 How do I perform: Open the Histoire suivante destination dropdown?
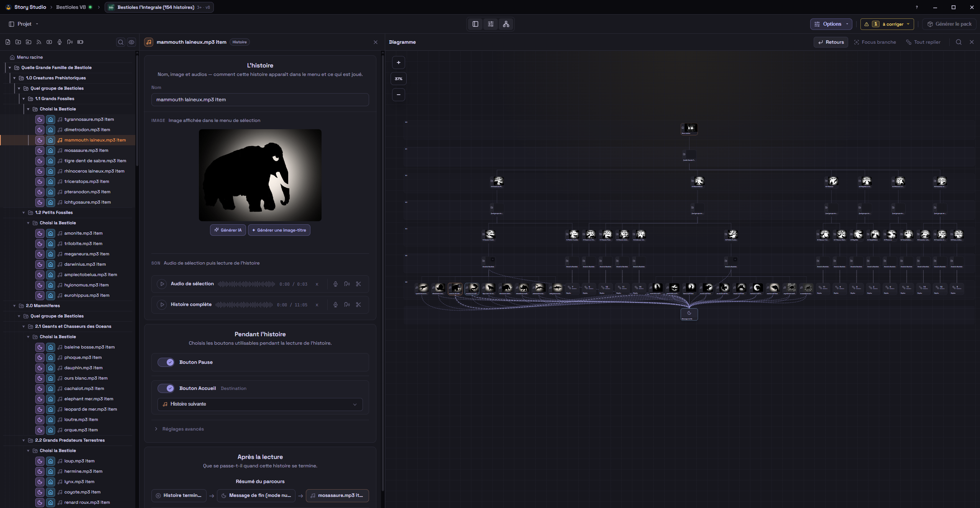click(x=260, y=404)
